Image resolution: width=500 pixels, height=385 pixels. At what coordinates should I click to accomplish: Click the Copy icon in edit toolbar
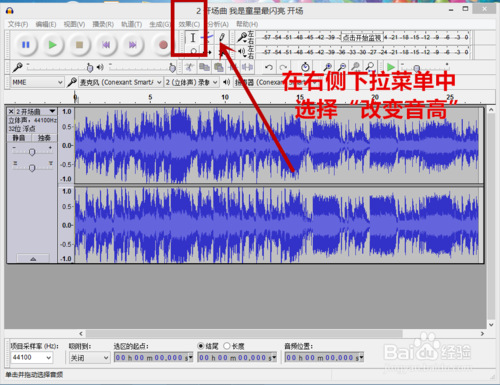pos(204,67)
